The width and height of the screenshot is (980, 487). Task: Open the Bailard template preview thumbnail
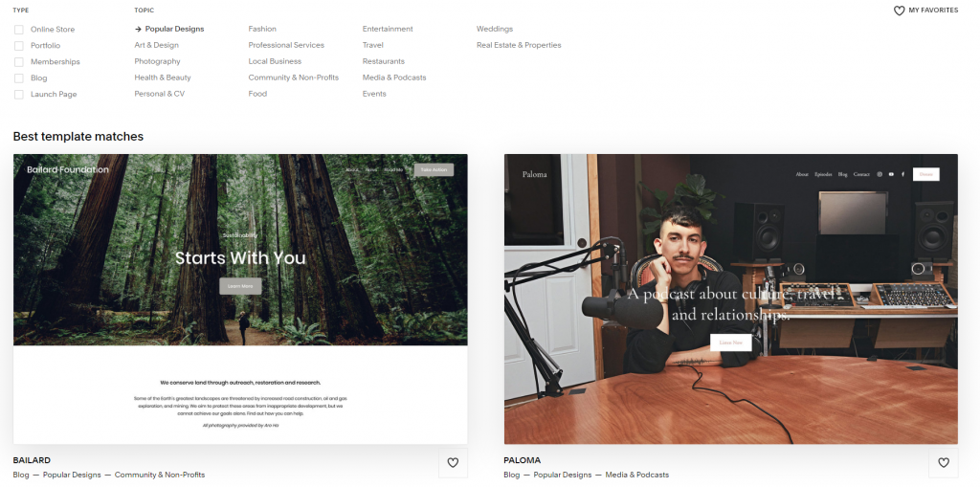click(x=240, y=299)
